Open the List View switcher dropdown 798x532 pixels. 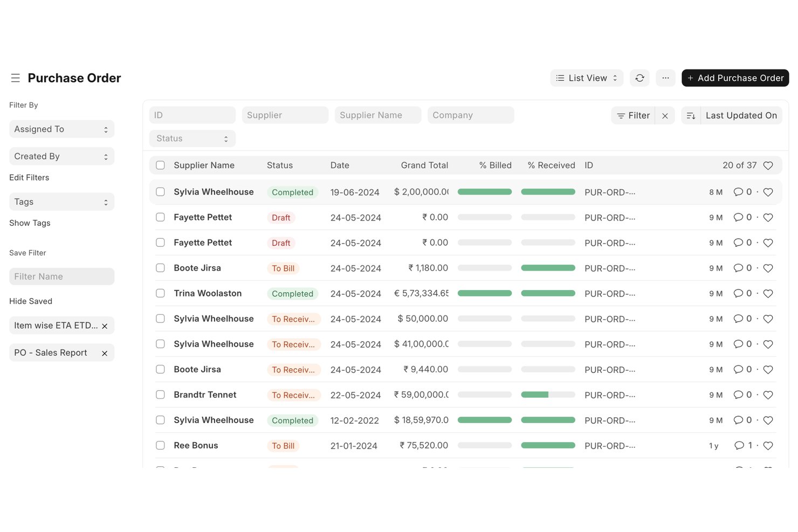pos(587,78)
